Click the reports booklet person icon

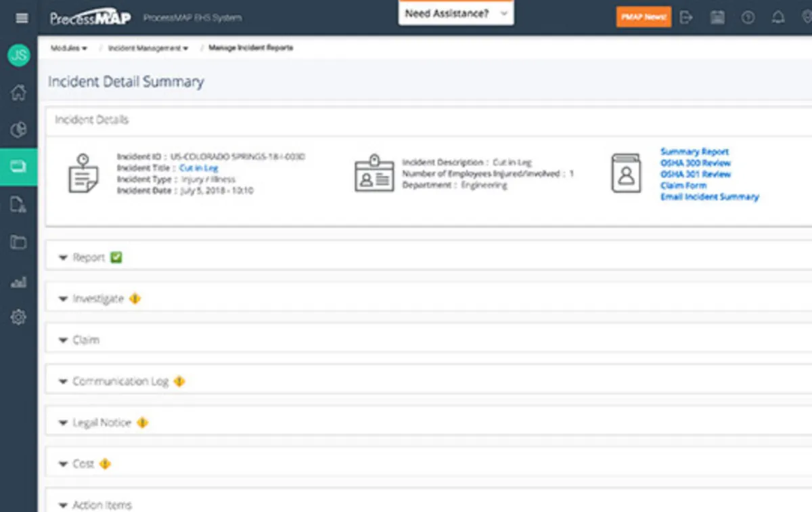click(626, 173)
